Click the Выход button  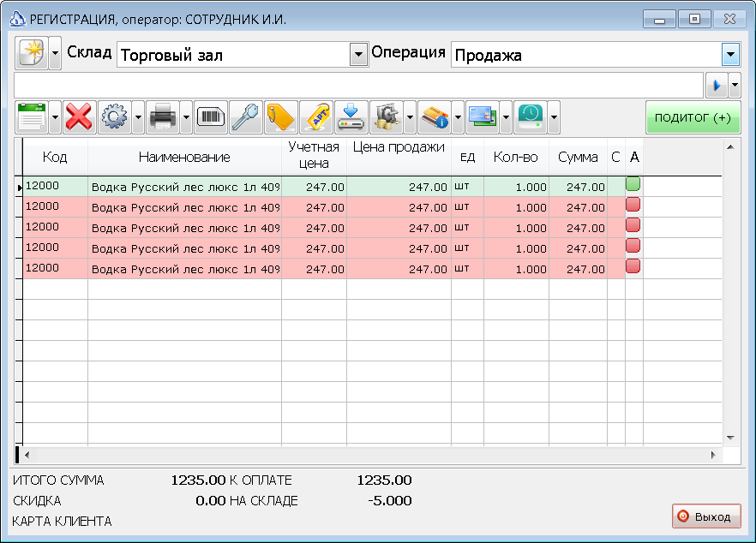(x=706, y=516)
